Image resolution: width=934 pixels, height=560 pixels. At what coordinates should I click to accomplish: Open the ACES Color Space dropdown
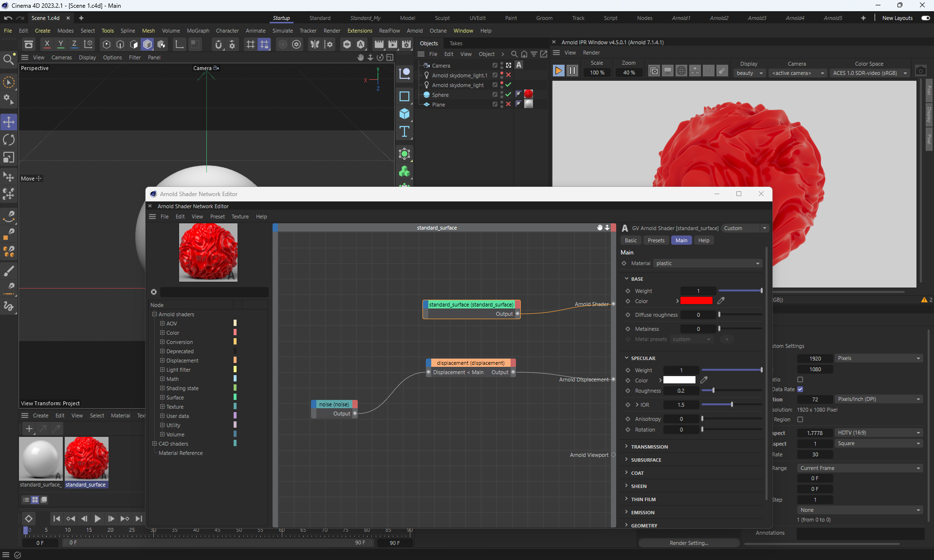coord(870,73)
